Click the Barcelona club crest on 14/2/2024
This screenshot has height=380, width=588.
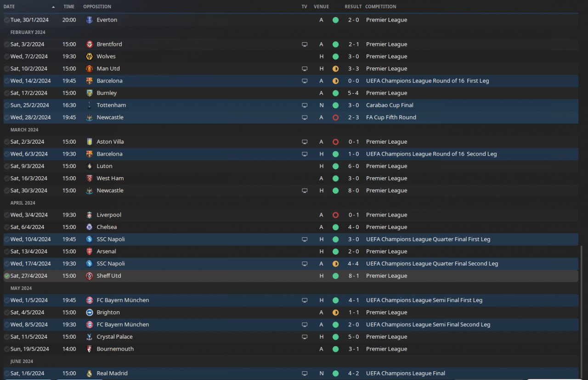[89, 81]
